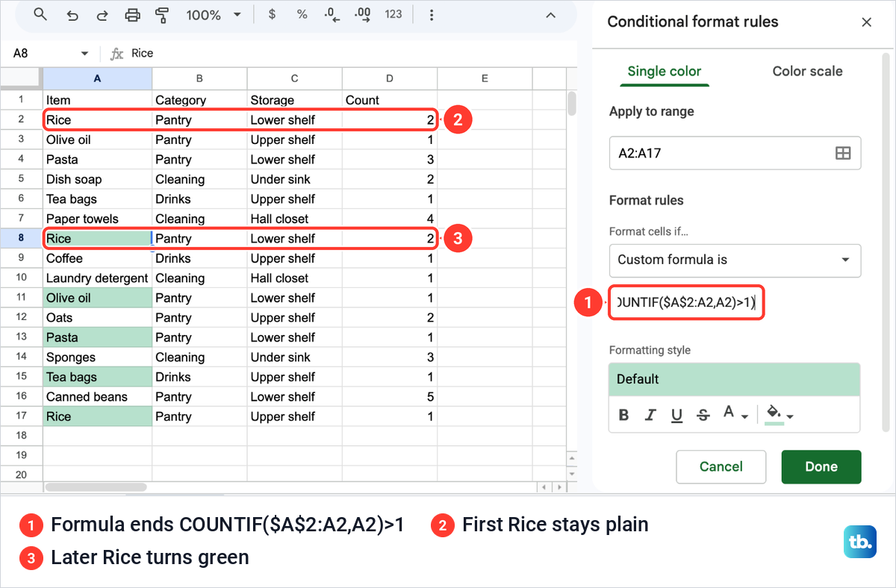Select the green highlighted Tea bags cell
This screenshot has width=896, height=588.
pyautogui.click(x=97, y=377)
